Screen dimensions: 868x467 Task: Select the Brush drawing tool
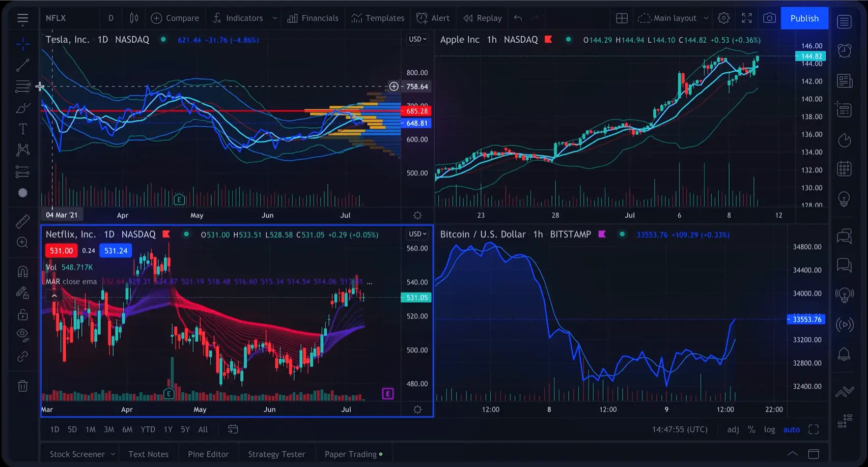[23, 108]
